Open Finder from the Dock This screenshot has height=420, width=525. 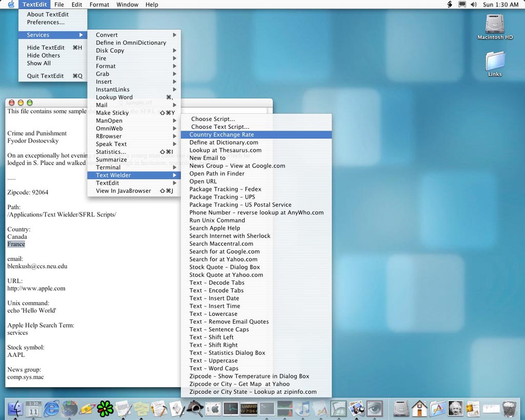click(15, 409)
